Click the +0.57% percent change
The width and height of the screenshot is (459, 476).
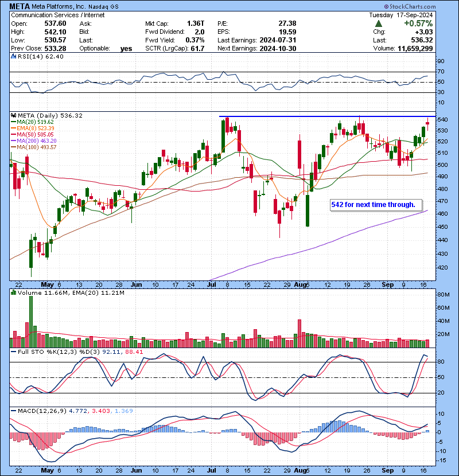click(x=418, y=24)
